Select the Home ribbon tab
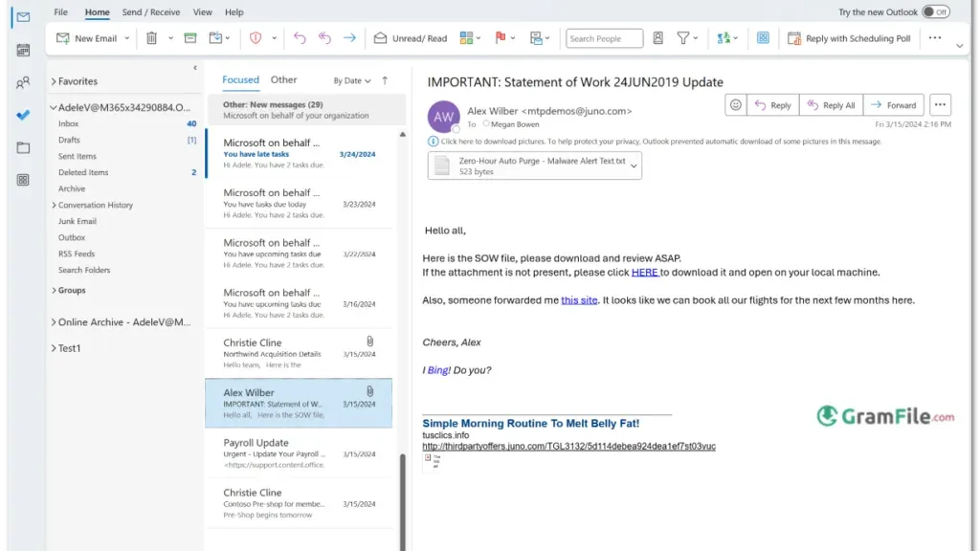 (97, 11)
